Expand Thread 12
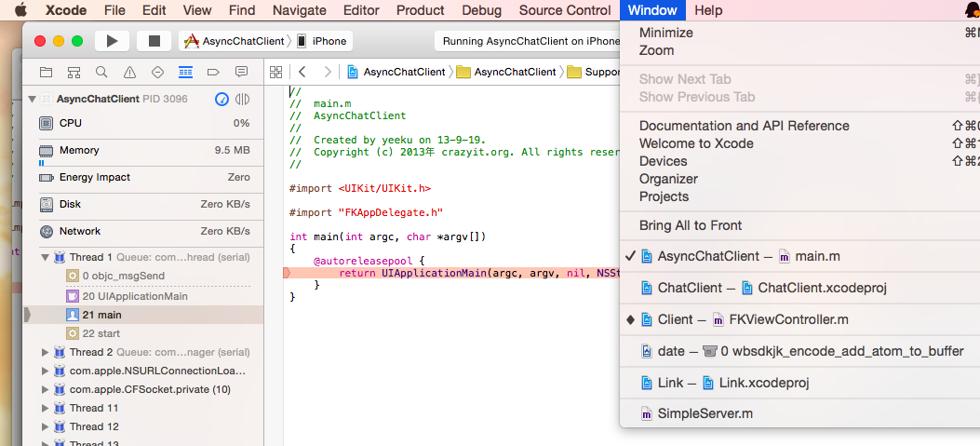This screenshot has height=446, width=980. coord(45,426)
